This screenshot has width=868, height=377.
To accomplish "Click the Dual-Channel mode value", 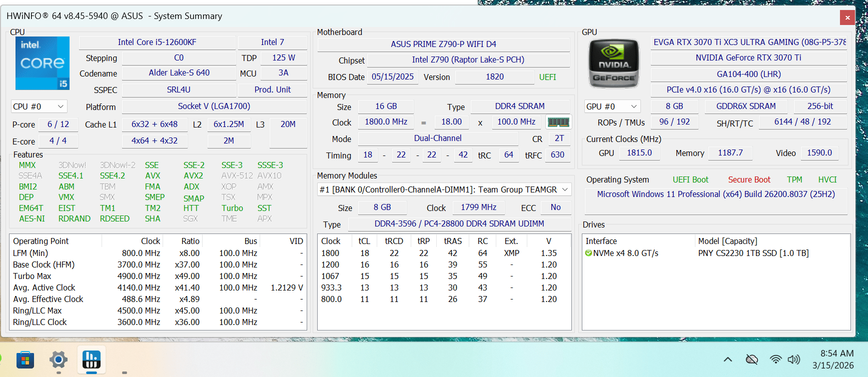I will point(438,138).
